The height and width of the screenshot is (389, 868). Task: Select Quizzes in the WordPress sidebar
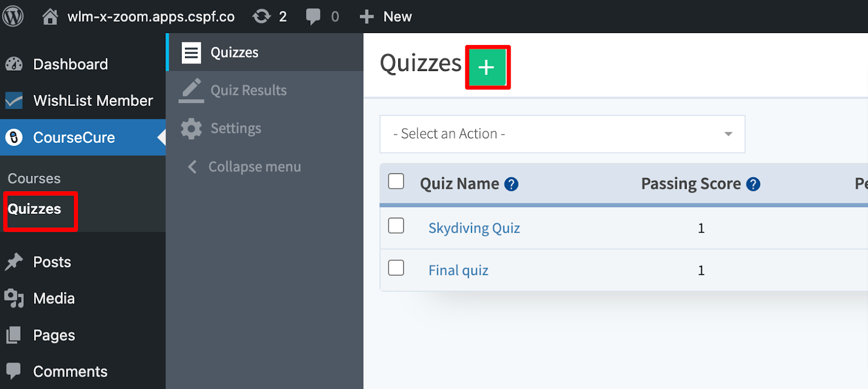tap(34, 209)
